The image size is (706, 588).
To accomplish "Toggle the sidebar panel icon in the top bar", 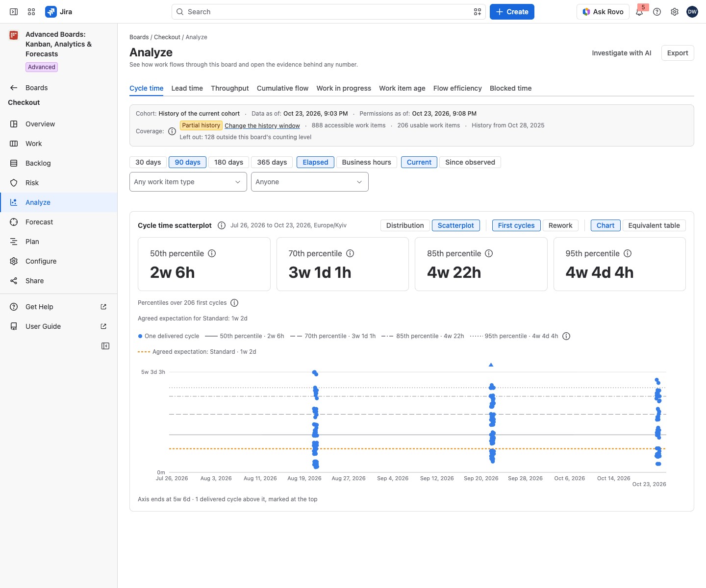I will click(x=14, y=12).
